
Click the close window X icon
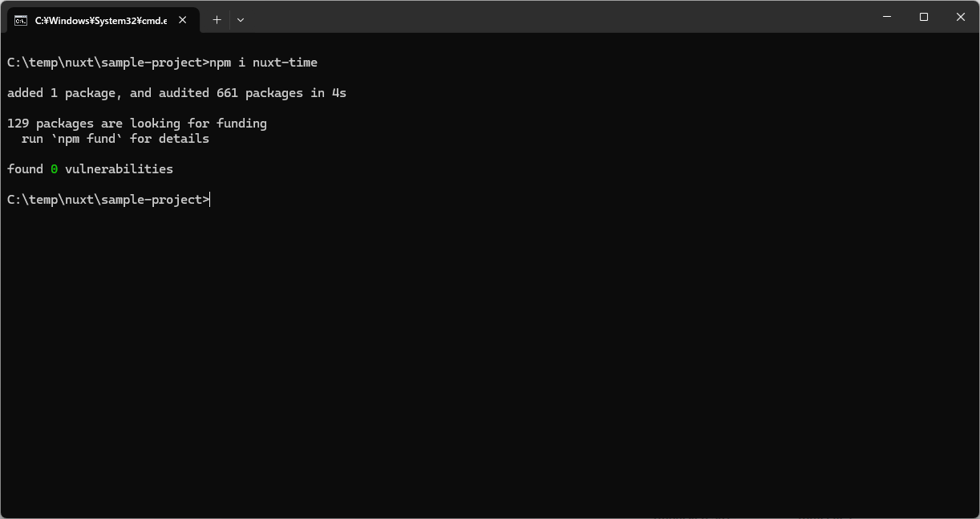[x=961, y=17]
